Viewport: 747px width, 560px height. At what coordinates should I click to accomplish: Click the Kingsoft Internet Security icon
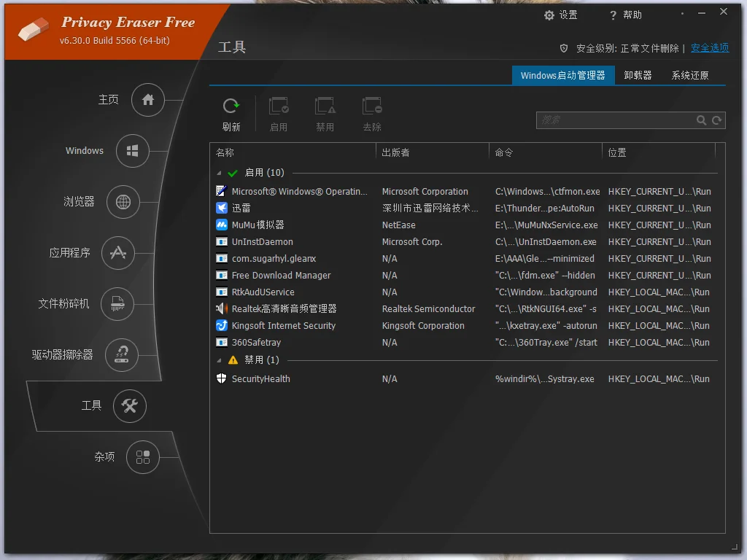click(222, 326)
